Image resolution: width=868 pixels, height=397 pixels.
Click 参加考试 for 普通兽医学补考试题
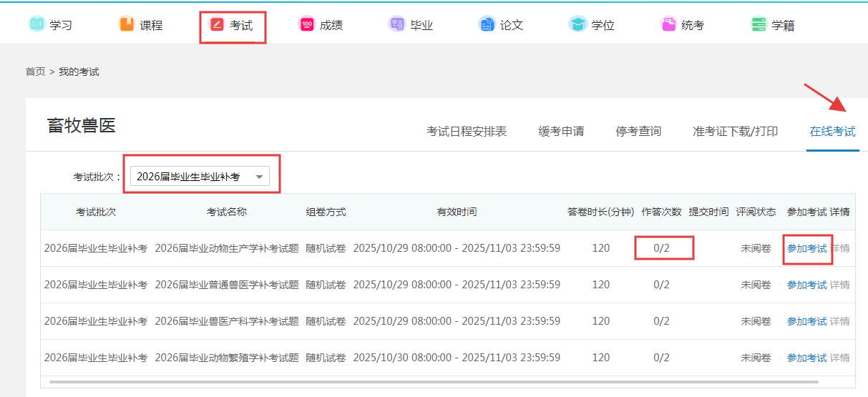[x=806, y=285]
